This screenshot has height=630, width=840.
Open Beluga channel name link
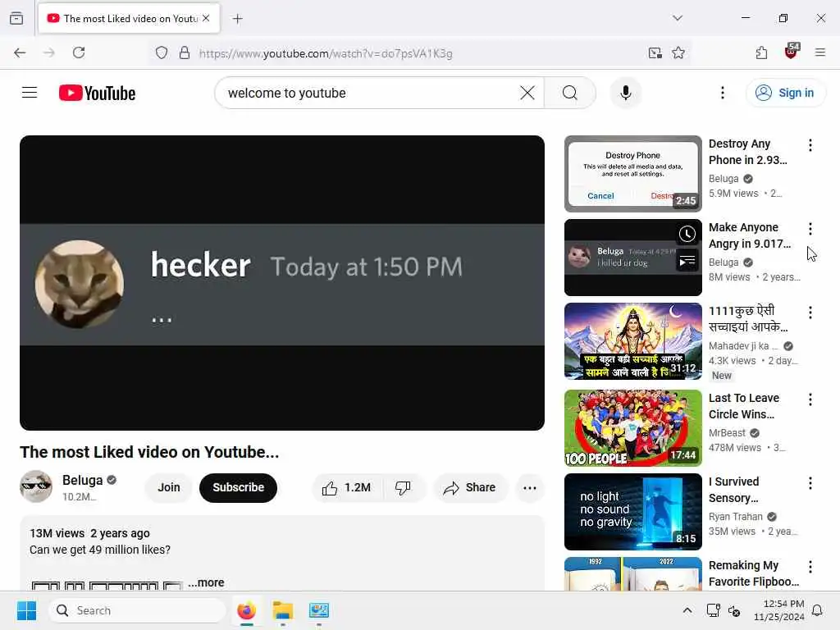click(83, 480)
